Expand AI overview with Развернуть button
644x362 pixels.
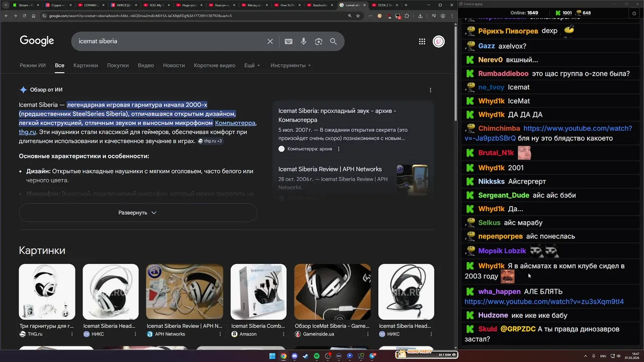pyautogui.click(x=138, y=213)
